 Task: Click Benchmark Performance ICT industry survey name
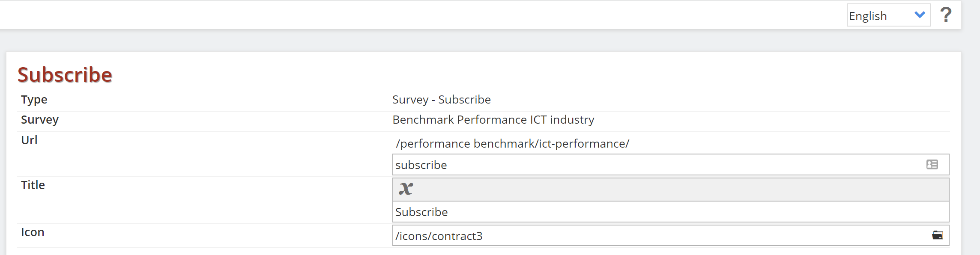493,119
